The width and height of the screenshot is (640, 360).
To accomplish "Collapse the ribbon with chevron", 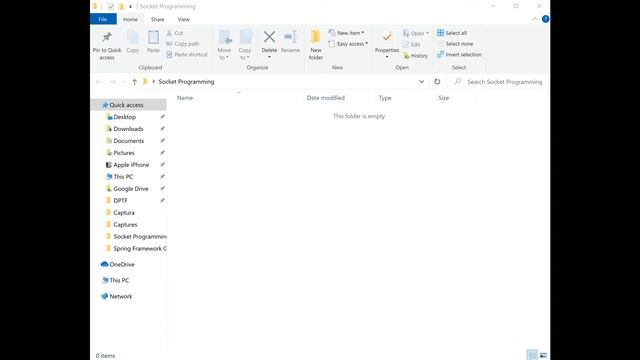I will (535, 19).
